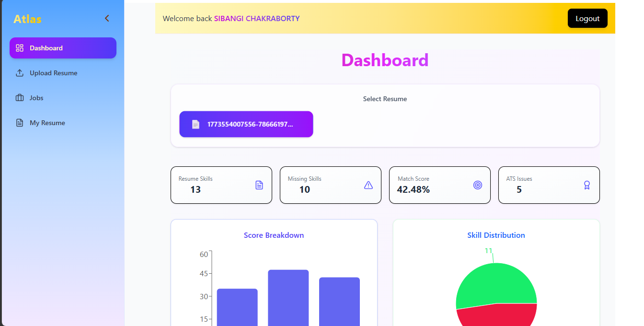This screenshot has width=644, height=326.
Task: Click the file icon on selected resume button
Action: pos(195,124)
